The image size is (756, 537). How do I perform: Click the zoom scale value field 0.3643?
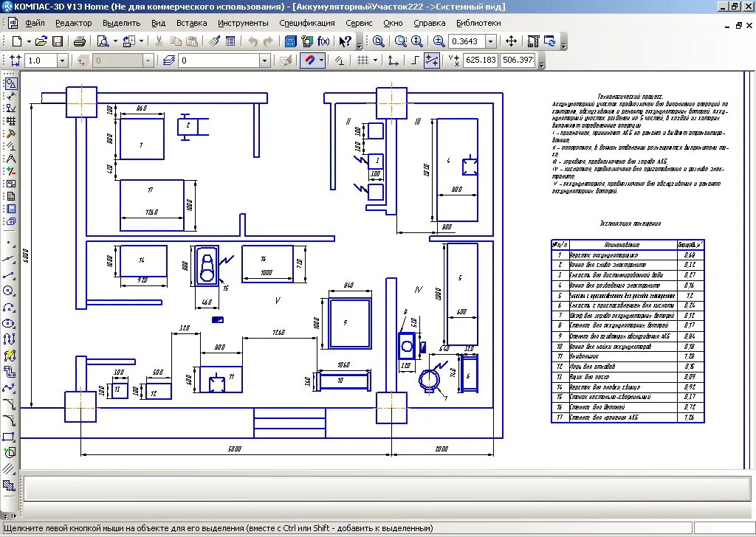[467, 41]
